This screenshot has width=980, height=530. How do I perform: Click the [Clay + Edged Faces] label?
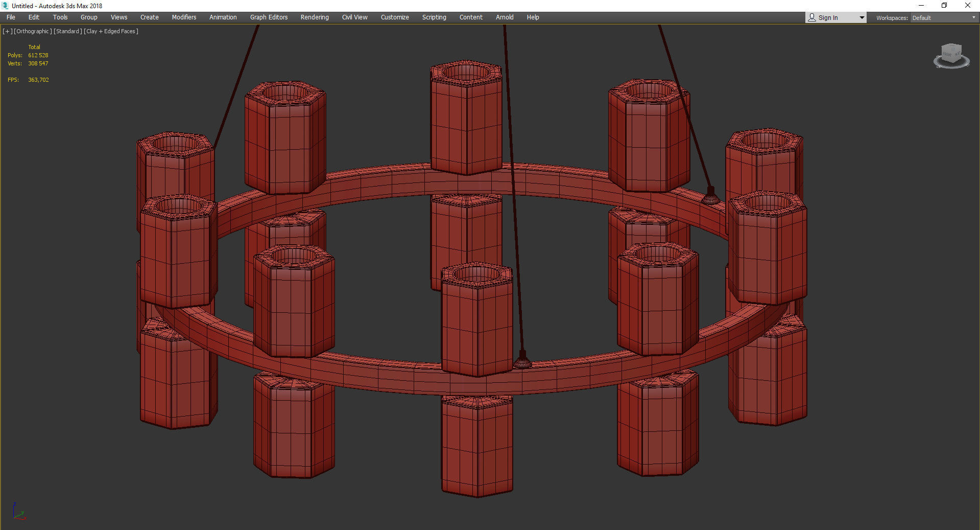click(x=111, y=31)
